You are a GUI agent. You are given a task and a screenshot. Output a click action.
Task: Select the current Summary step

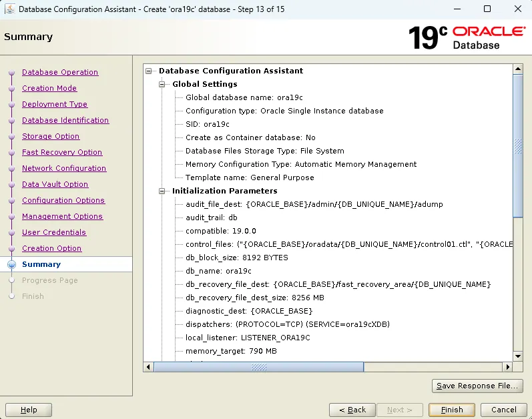[x=41, y=264]
